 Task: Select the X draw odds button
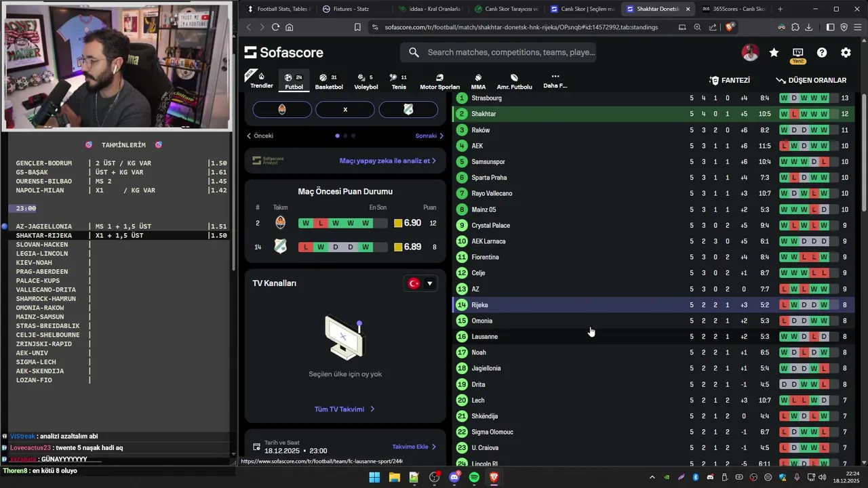pyautogui.click(x=345, y=109)
